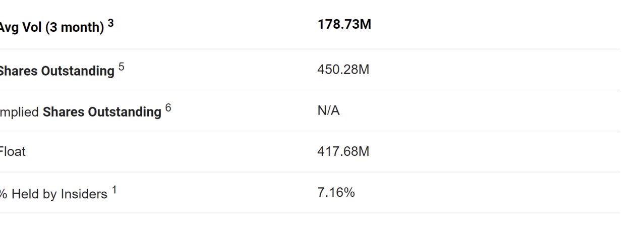This screenshot has height=226, width=644.
Task: Open footnote 5 next to Shares Outstanding
Action: tap(121, 67)
